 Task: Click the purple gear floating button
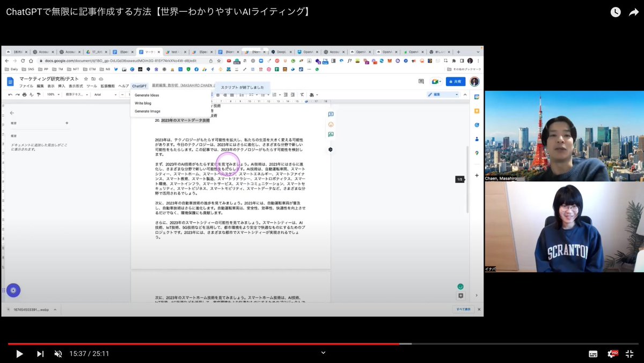tap(13, 290)
